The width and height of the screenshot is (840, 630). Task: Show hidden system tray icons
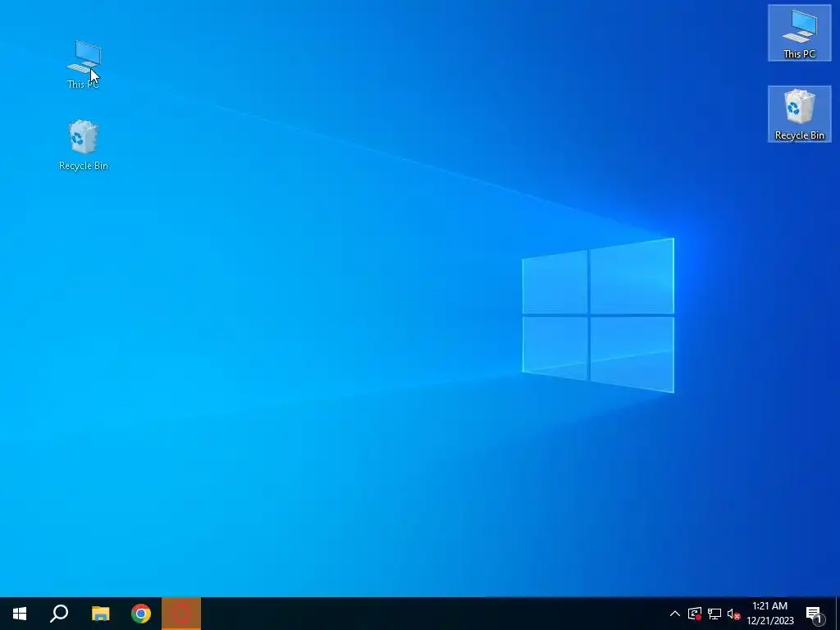tap(675, 614)
